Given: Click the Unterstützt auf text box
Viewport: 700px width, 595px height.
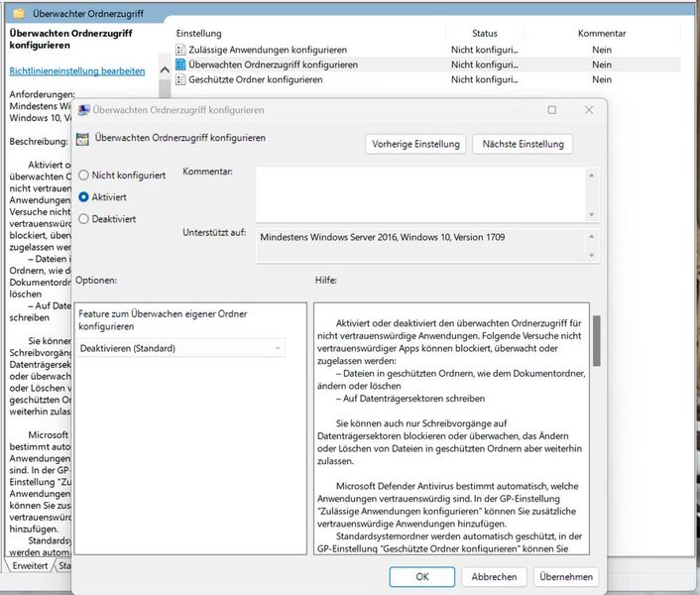Looking at the screenshot, I should [x=421, y=246].
